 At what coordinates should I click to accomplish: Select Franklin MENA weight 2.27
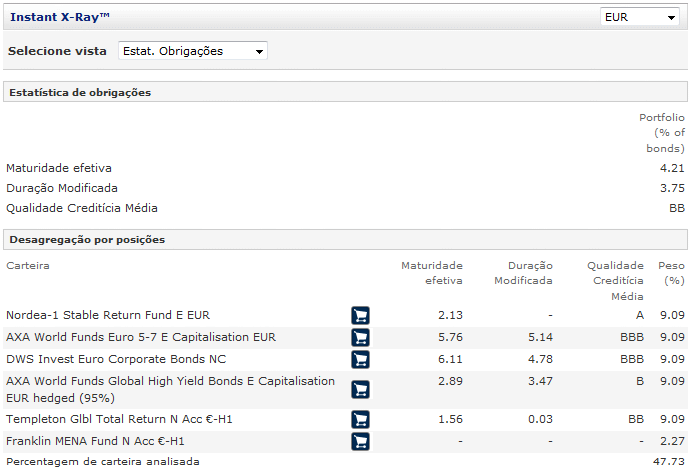pos(672,441)
